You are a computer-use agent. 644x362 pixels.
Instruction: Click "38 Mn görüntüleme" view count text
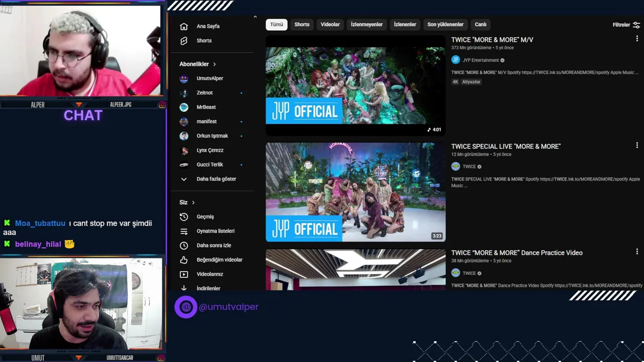coord(470,261)
